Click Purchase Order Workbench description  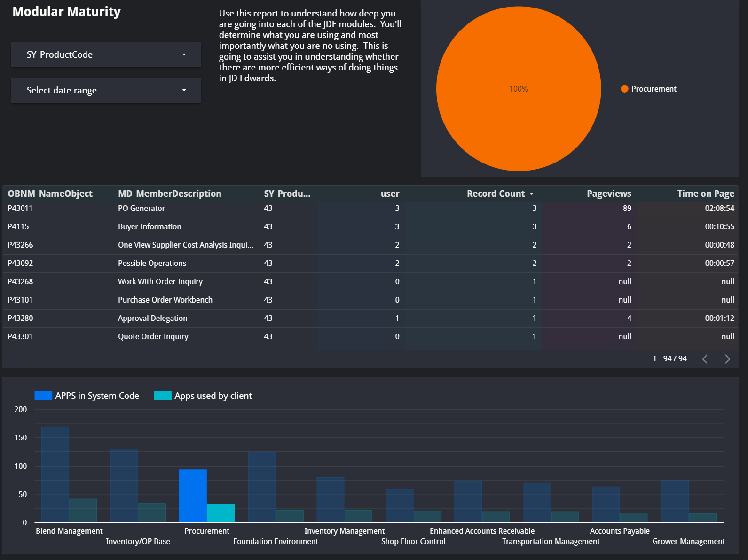click(x=165, y=300)
